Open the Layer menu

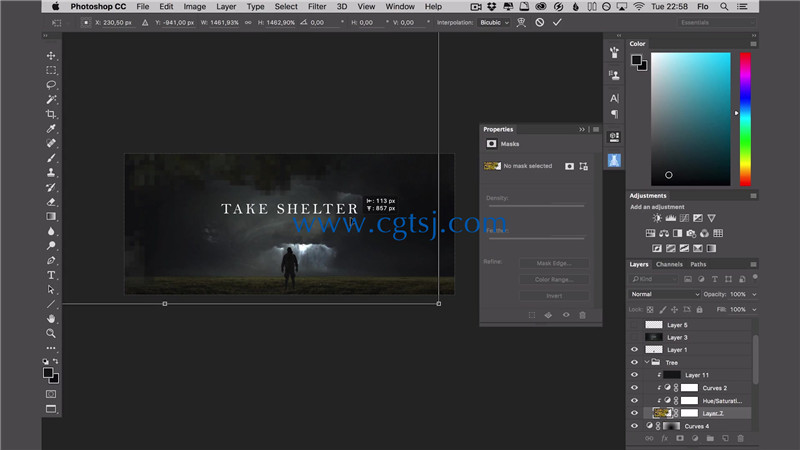226,7
